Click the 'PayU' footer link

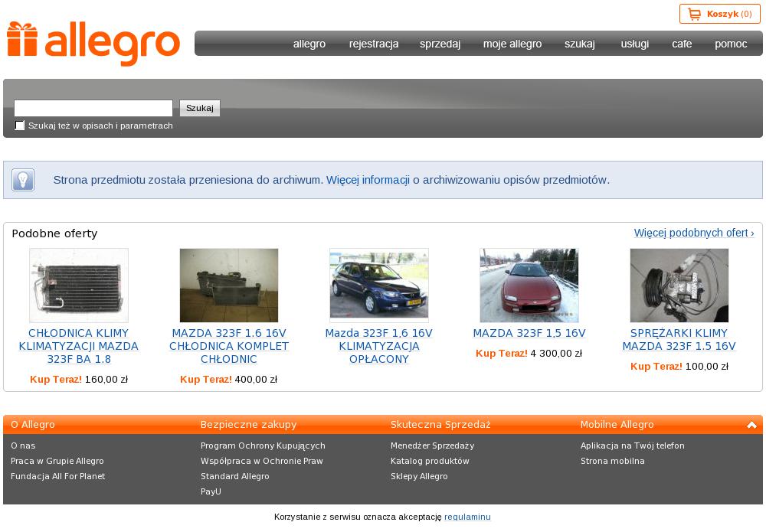pos(211,491)
